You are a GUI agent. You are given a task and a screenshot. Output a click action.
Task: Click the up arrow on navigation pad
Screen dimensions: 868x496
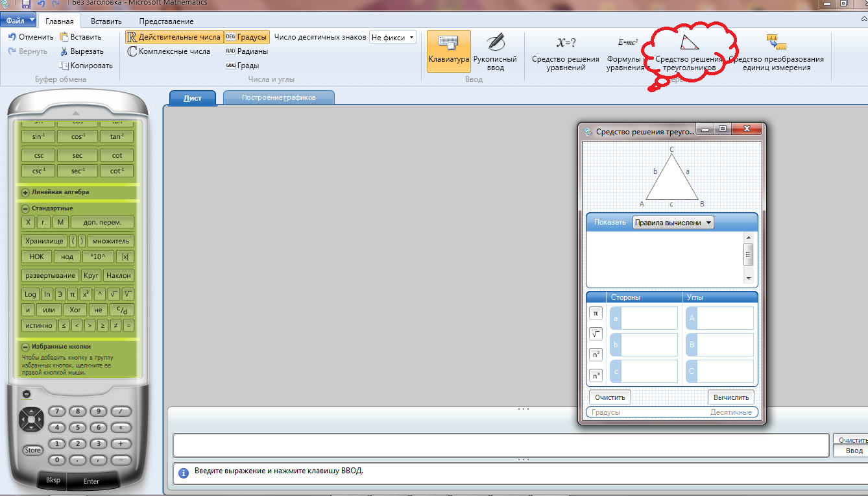(x=31, y=412)
